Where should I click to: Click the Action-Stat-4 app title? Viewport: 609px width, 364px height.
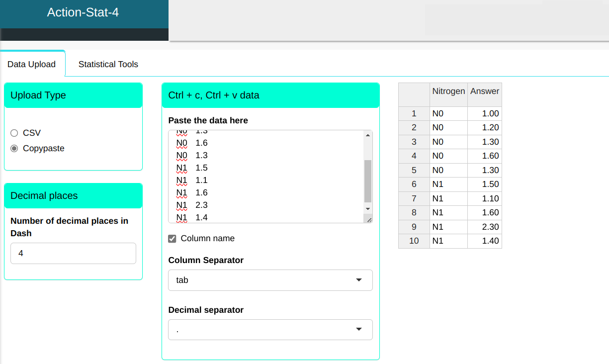(x=83, y=12)
